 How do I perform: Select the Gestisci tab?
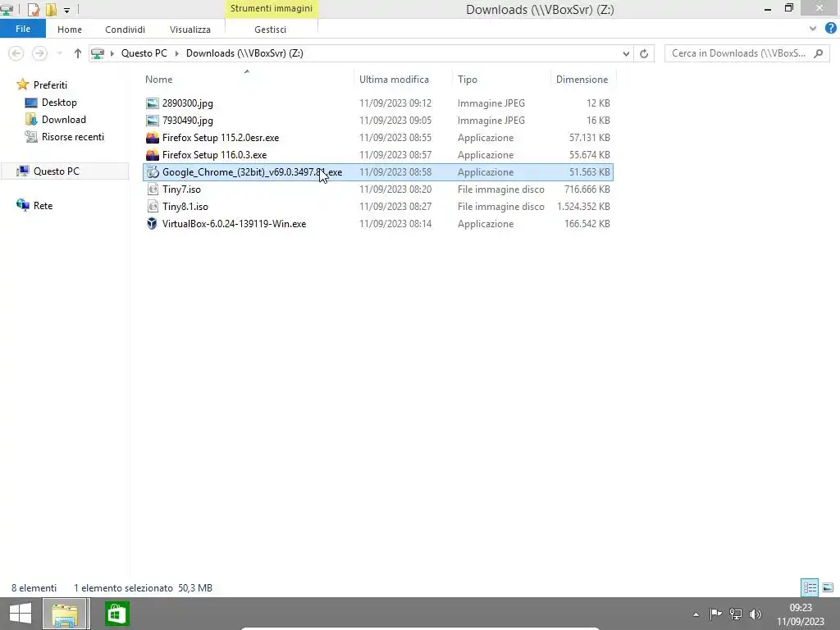[270, 30]
